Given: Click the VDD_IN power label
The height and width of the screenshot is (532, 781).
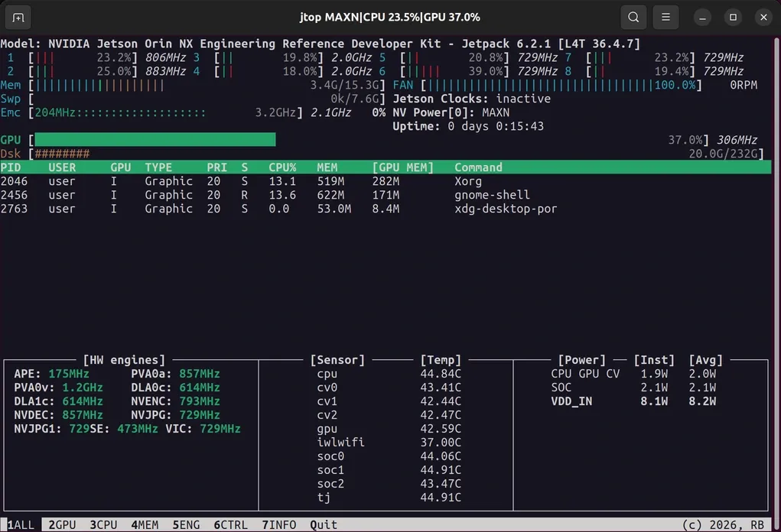Looking at the screenshot, I should pos(572,401).
